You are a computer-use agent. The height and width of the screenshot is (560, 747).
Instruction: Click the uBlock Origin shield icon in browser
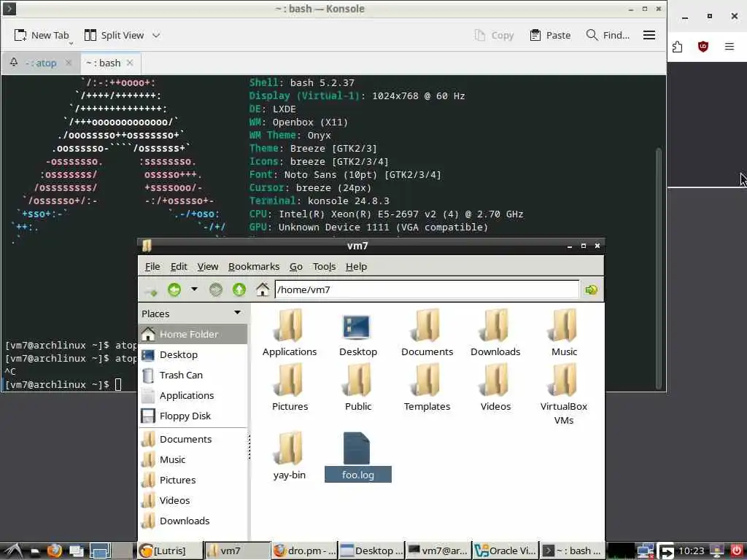click(703, 46)
